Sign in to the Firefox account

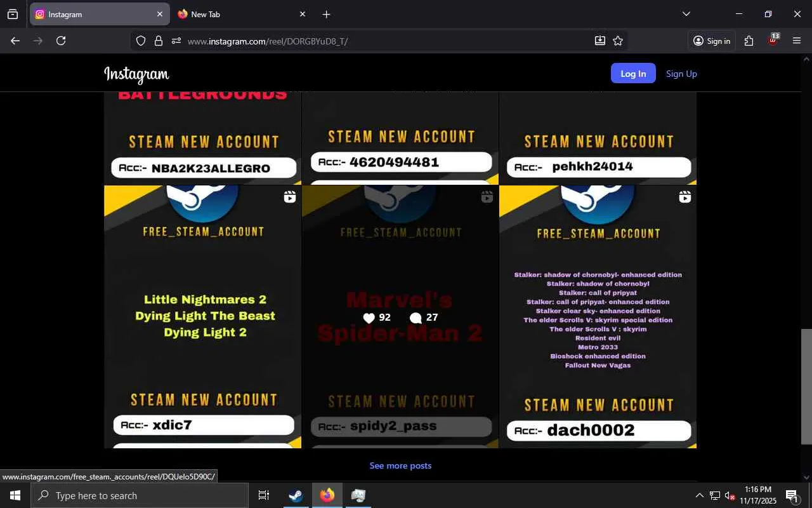712,41
